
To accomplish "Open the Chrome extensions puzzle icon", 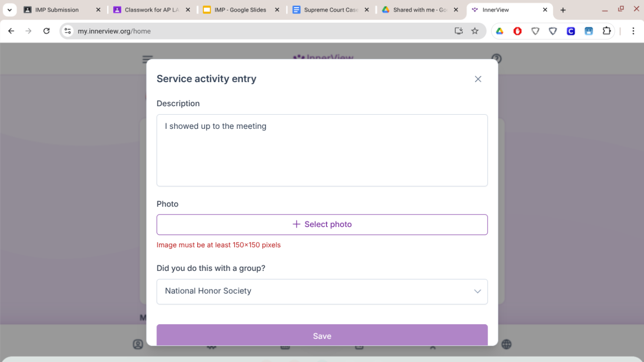I will [x=606, y=31].
